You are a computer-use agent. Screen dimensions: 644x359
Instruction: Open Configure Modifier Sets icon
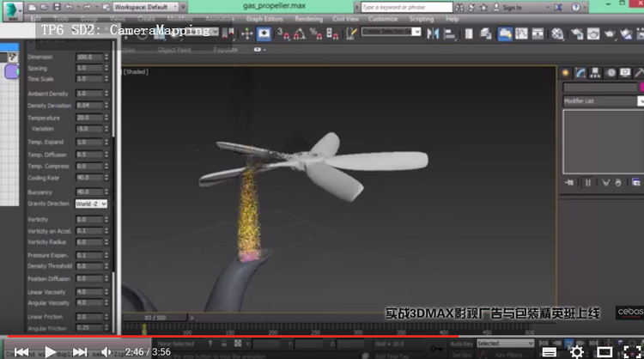pyautogui.click(x=636, y=183)
